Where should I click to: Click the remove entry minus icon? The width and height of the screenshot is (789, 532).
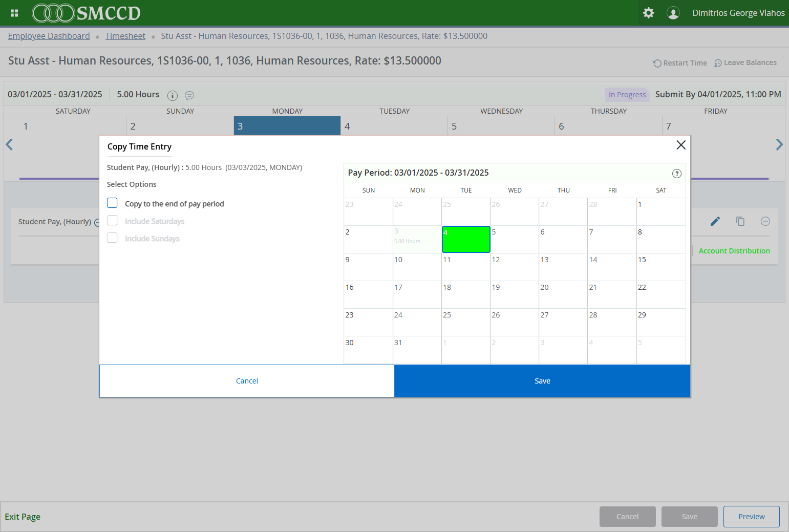point(765,221)
